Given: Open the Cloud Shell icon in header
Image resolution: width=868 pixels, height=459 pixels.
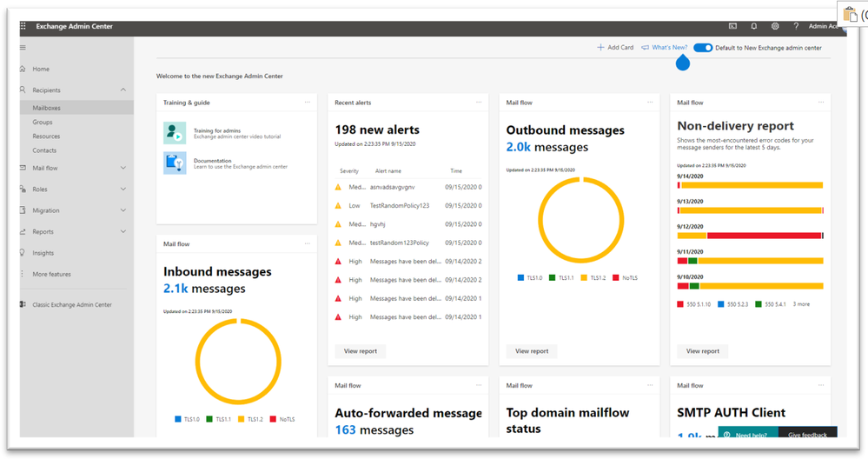Looking at the screenshot, I should [x=733, y=26].
